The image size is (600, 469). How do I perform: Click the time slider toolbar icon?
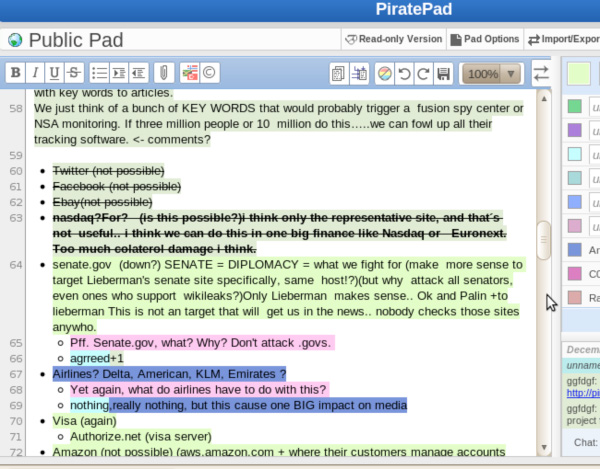click(359, 73)
